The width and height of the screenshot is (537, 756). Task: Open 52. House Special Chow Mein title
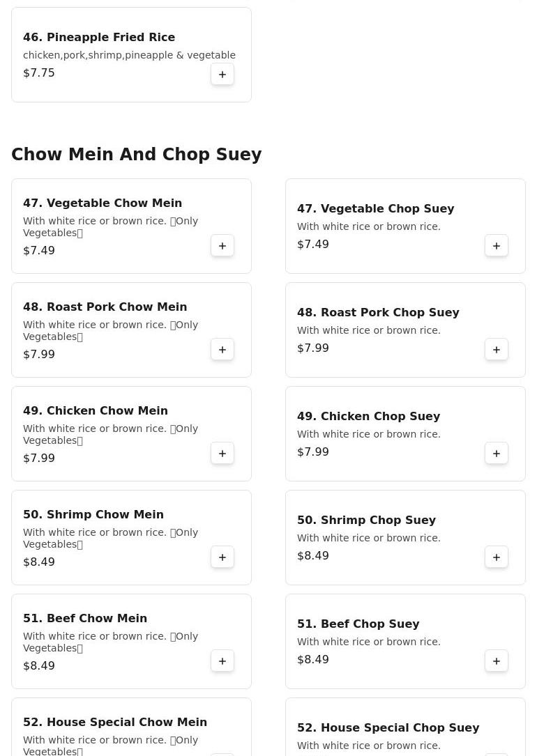(115, 723)
